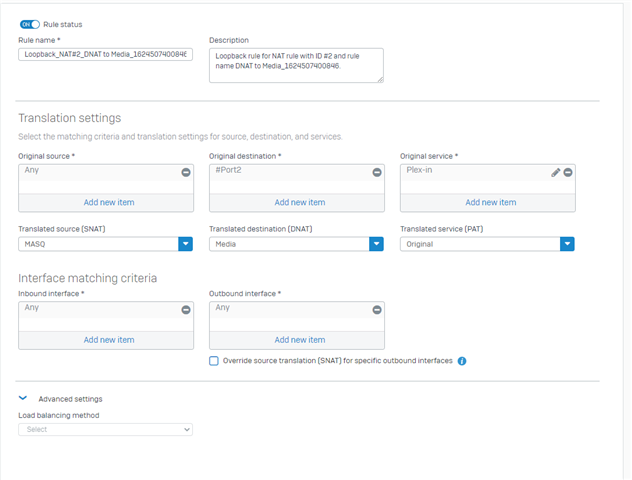Open Translated service (PAT) Original dropdown
The height and width of the screenshot is (480, 632).
[568, 244]
